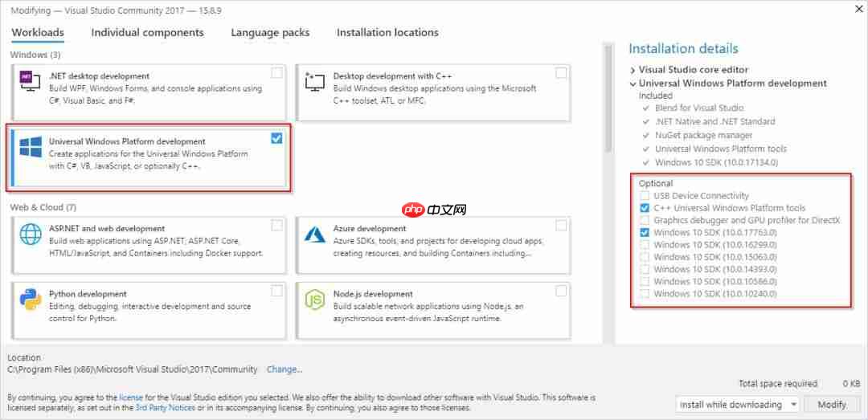Screen dimensions: 868x420
Task: Click the Node.js hexagon logo icon
Action: pyautogui.click(x=315, y=300)
